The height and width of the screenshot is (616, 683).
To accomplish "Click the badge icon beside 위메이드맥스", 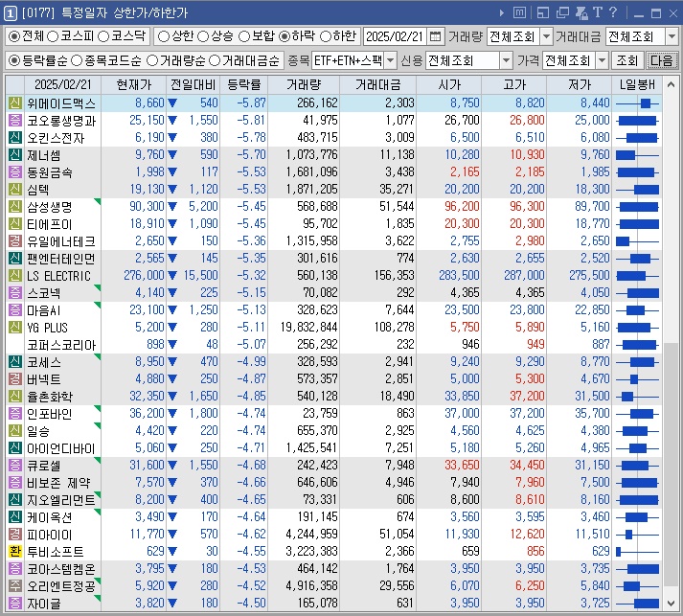I will tap(14, 103).
